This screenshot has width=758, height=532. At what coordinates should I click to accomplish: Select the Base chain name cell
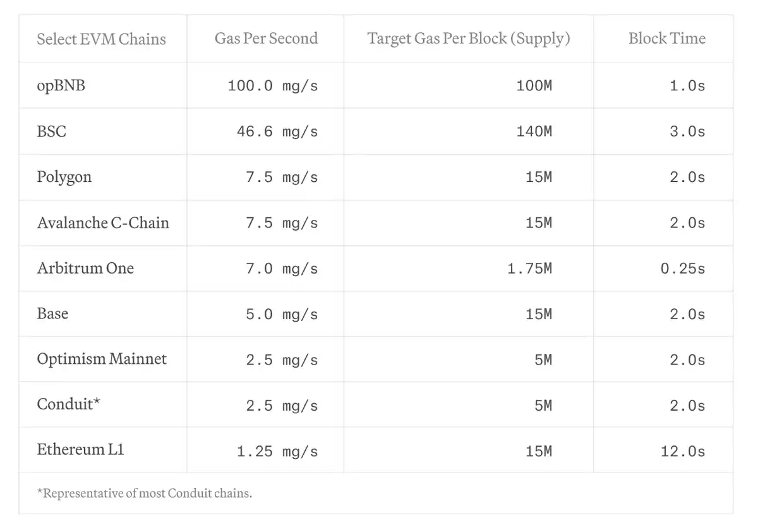tap(52, 313)
